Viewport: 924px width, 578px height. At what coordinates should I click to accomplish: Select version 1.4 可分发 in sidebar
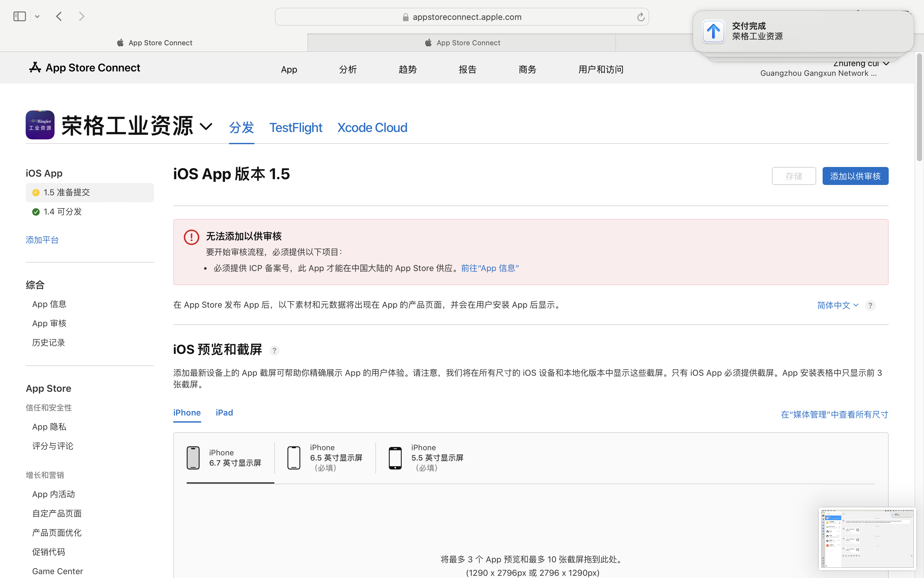click(x=90, y=212)
